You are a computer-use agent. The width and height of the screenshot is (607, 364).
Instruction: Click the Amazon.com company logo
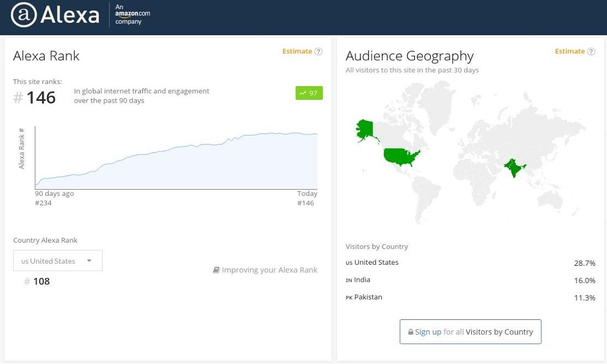tap(132, 17)
